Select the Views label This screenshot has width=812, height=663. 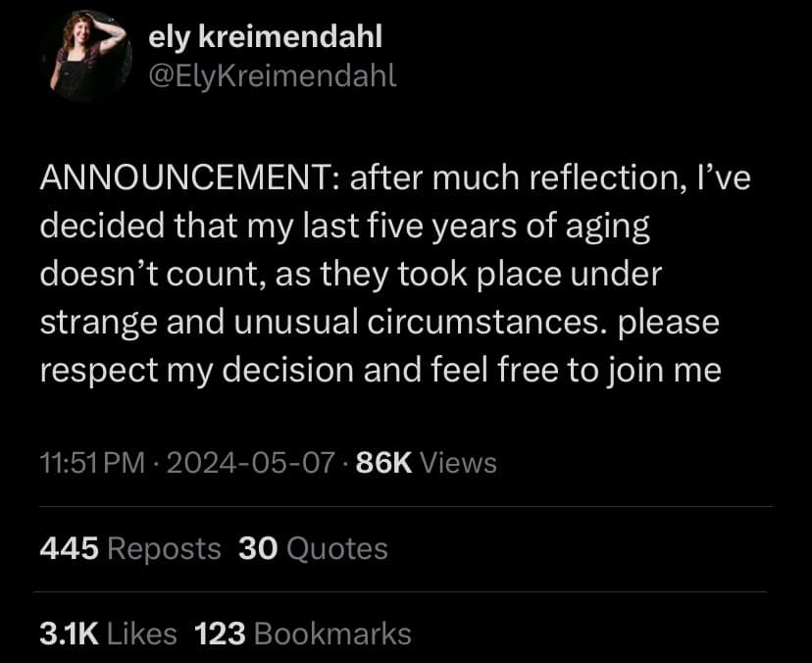pyautogui.click(x=458, y=463)
